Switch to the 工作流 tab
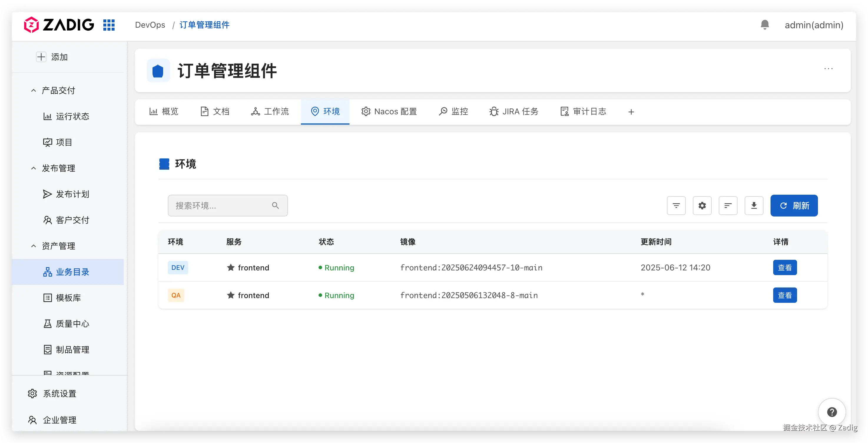 tap(270, 112)
